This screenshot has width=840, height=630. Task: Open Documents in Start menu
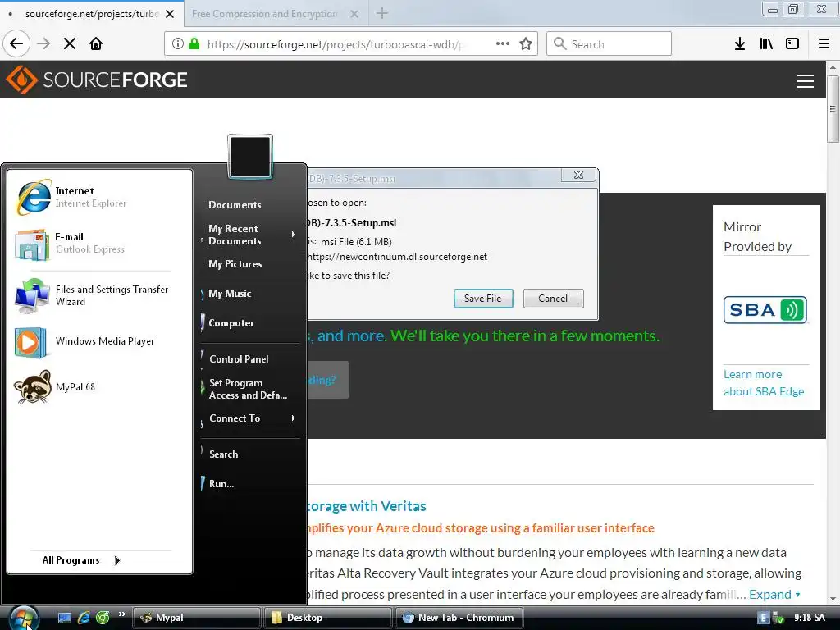coord(235,204)
